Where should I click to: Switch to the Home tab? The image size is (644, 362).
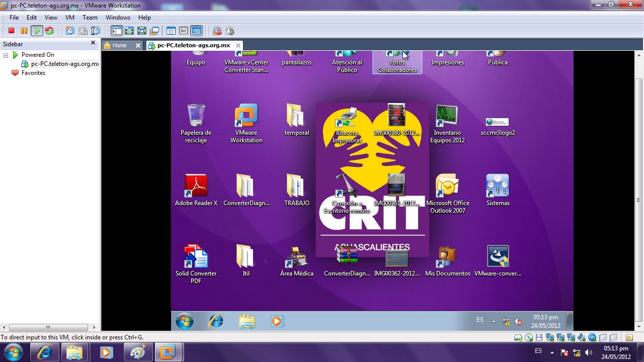[119, 45]
